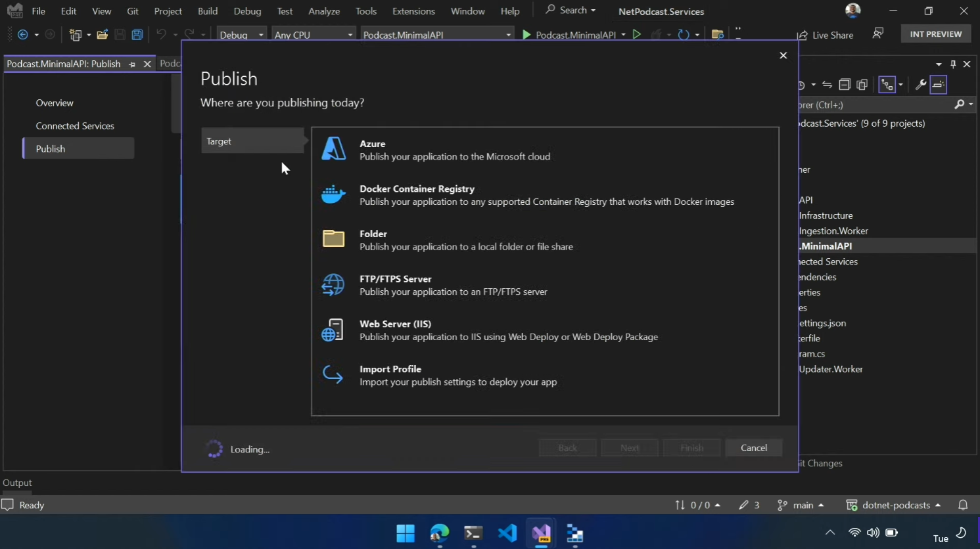This screenshot has height=549, width=980.
Task: Click Collapse All in Solution Explorer
Action: click(x=845, y=85)
